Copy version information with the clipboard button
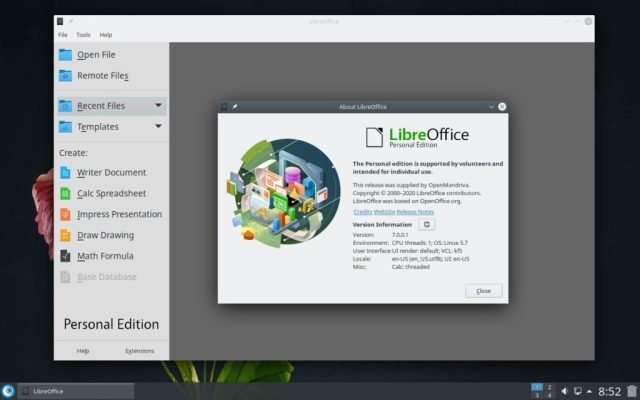The image size is (640, 400). point(426,225)
